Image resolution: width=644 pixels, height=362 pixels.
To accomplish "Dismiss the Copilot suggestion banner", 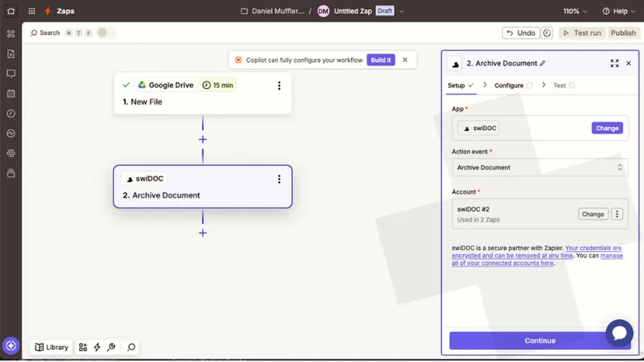I will tap(405, 60).
